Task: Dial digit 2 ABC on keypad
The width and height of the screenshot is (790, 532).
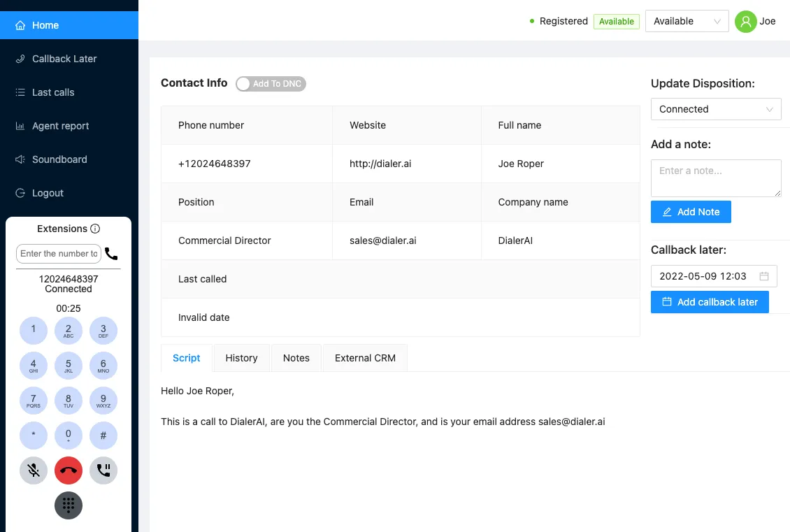Action: 69,331
